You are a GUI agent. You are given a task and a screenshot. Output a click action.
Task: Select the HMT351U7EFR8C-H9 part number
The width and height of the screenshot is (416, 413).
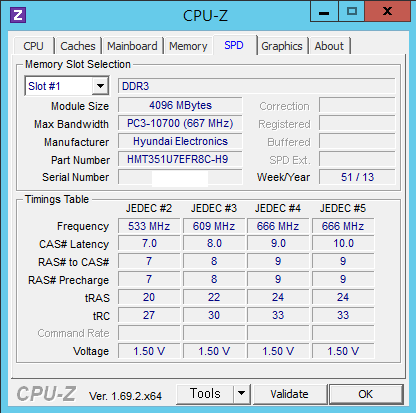(x=180, y=159)
